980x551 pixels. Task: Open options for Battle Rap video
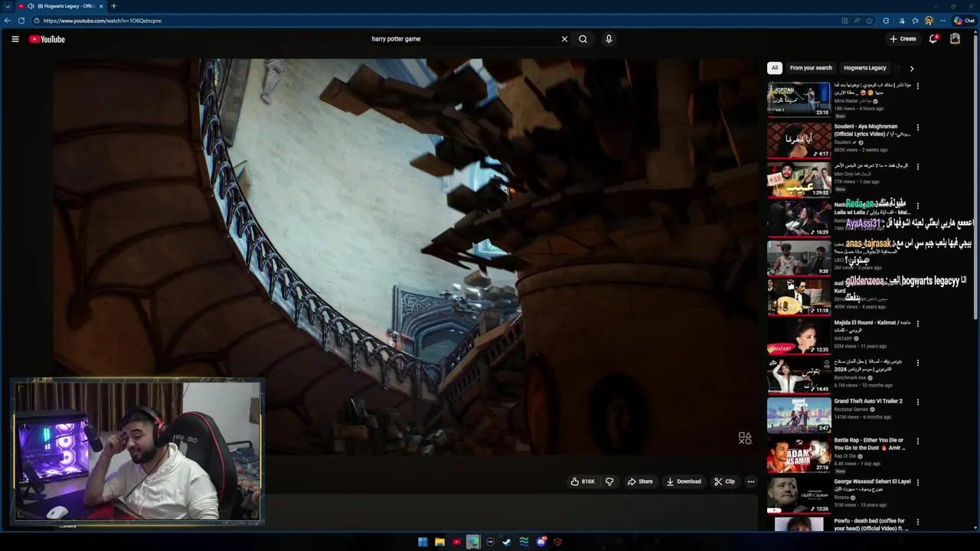point(918,442)
